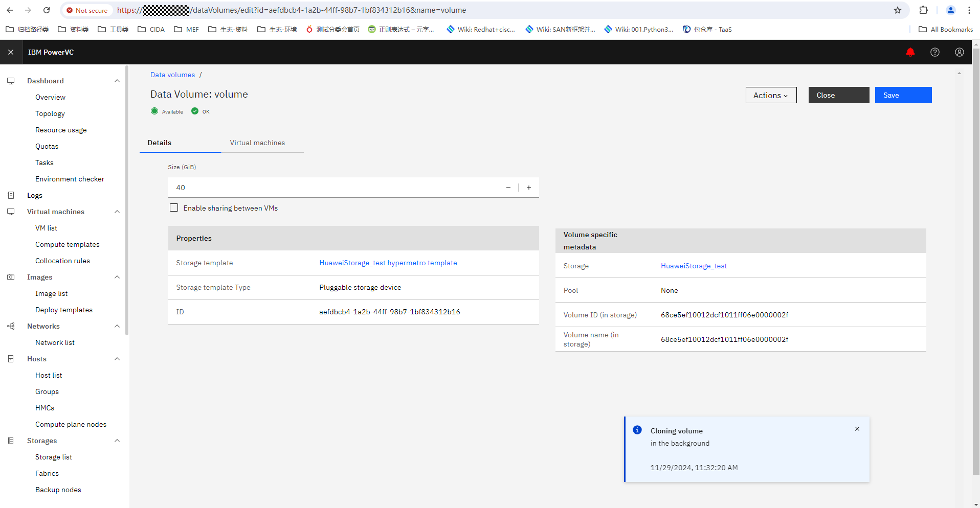The image size is (980, 508).
Task: Click the green OK health checkmark icon
Action: tap(195, 111)
